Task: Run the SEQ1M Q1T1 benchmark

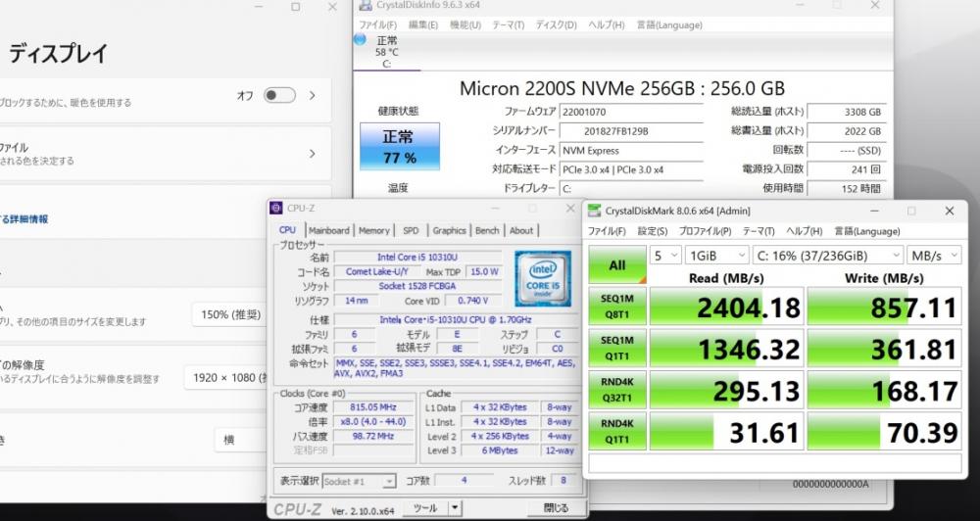Action: [x=616, y=348]
